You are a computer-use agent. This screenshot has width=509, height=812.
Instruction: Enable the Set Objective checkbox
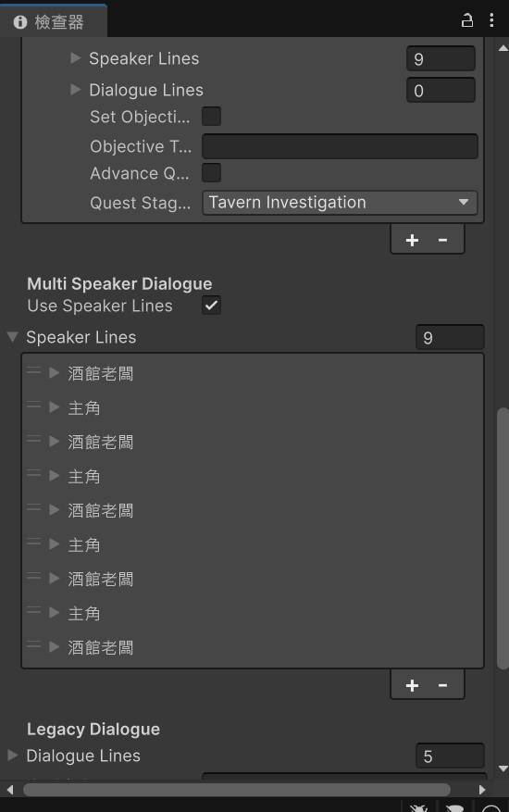tap(211, 117)
